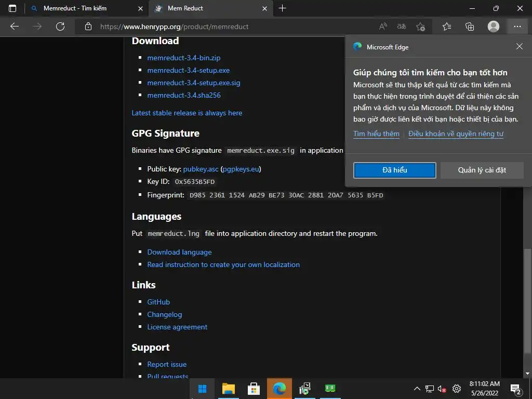Open Read instruction to create localization link
Viewport: 532px width, 399px height.
[x=223, y=264]
